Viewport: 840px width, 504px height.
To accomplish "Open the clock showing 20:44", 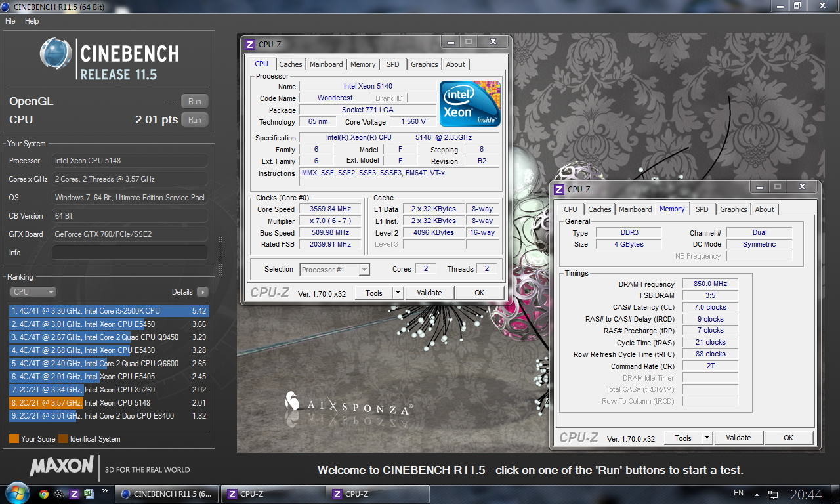I will point(806,494).
